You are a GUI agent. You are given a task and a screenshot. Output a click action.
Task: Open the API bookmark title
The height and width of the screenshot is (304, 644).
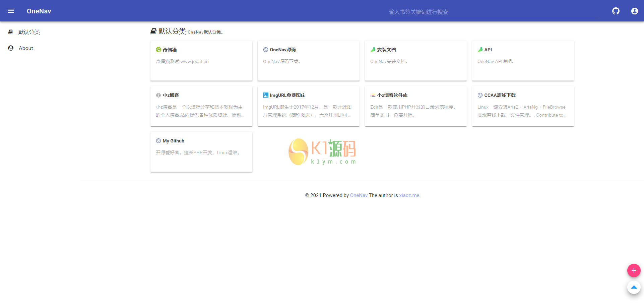[x=488, y=50]
